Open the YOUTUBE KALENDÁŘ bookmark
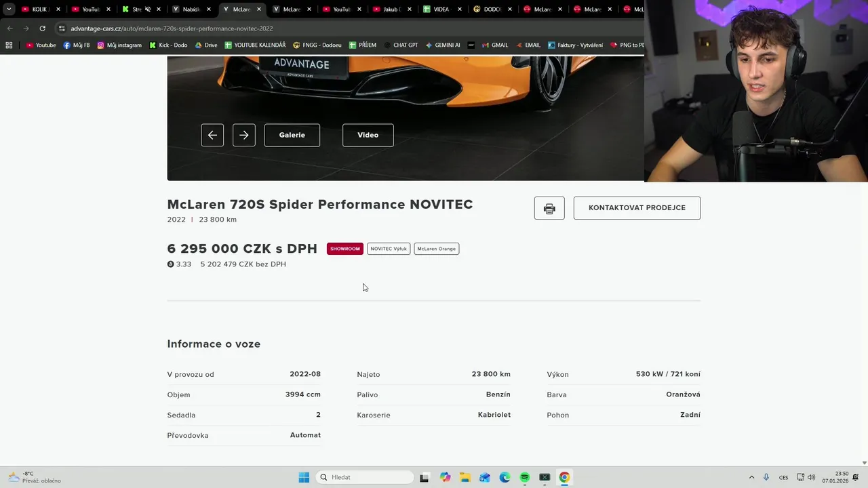This screenshot has height=488, width=868. click(x=255, y=45)
